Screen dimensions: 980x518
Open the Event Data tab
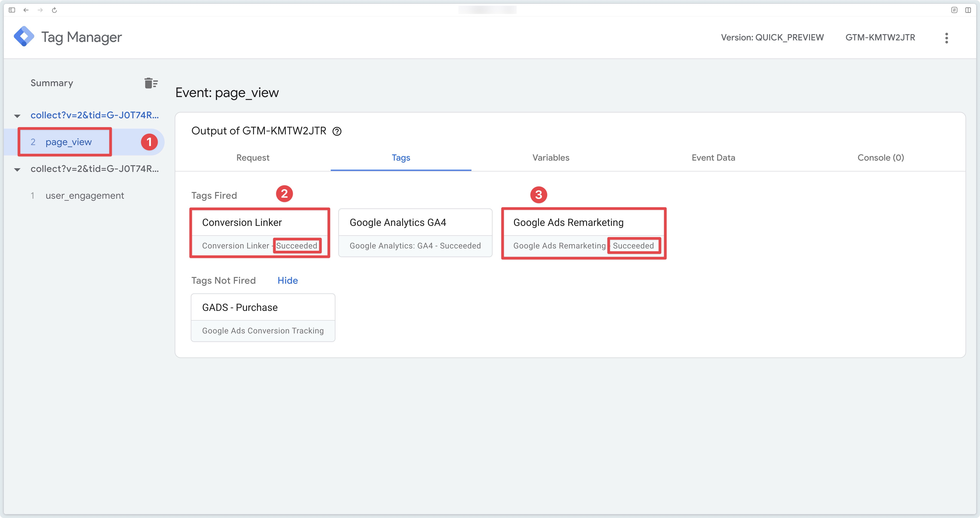(713, 158)
